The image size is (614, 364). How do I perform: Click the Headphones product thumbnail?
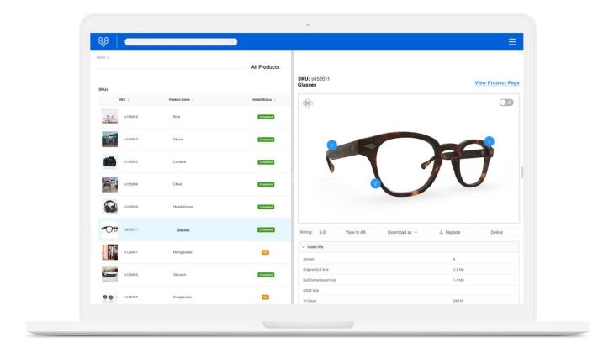[109, 207]
